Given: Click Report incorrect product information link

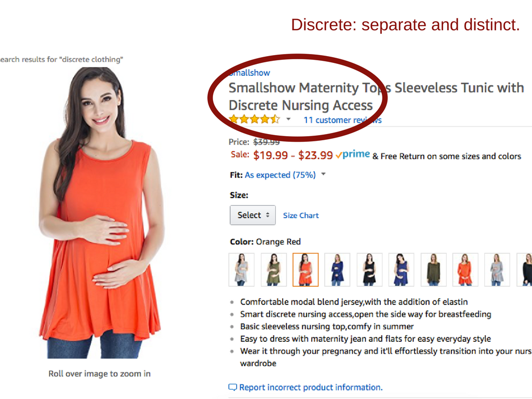Looking at the screenshot, I should coord(311,387).
